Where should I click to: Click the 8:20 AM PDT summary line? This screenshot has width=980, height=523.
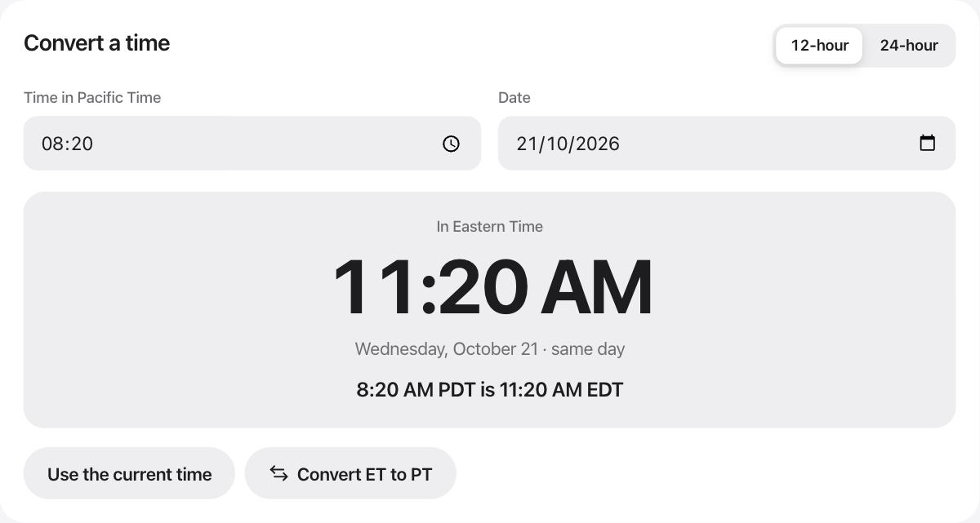click(490, 389)
